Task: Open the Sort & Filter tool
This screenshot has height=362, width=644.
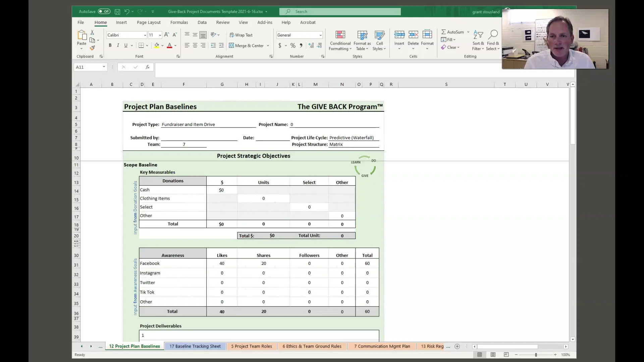Action: pyautogui.click(x=478, y=40)
